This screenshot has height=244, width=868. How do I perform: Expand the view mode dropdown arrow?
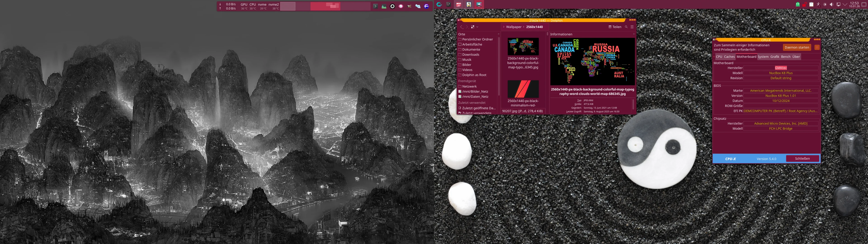[477, 27]
